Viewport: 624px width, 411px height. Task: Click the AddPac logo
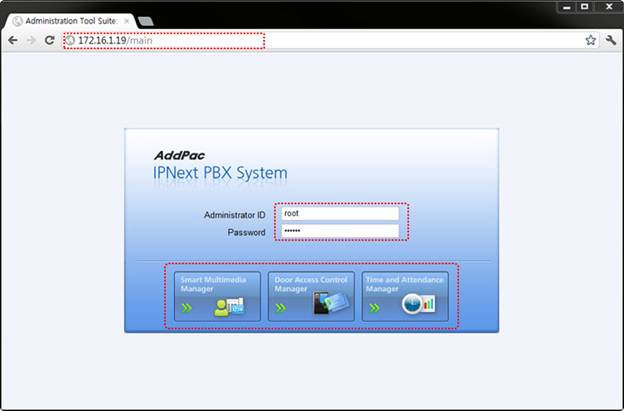point(179,155)
